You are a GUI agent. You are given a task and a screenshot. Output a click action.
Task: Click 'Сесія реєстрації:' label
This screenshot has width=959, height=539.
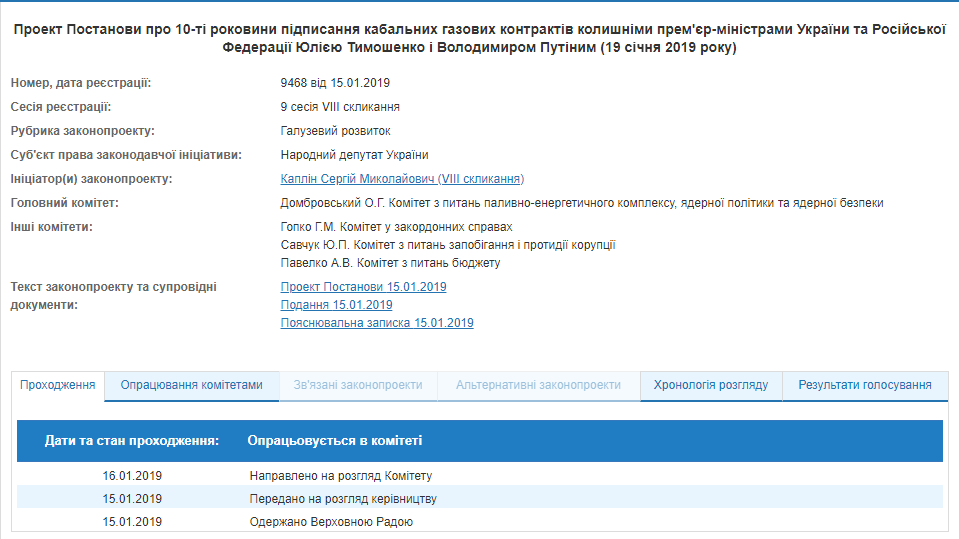click(61, 107)
